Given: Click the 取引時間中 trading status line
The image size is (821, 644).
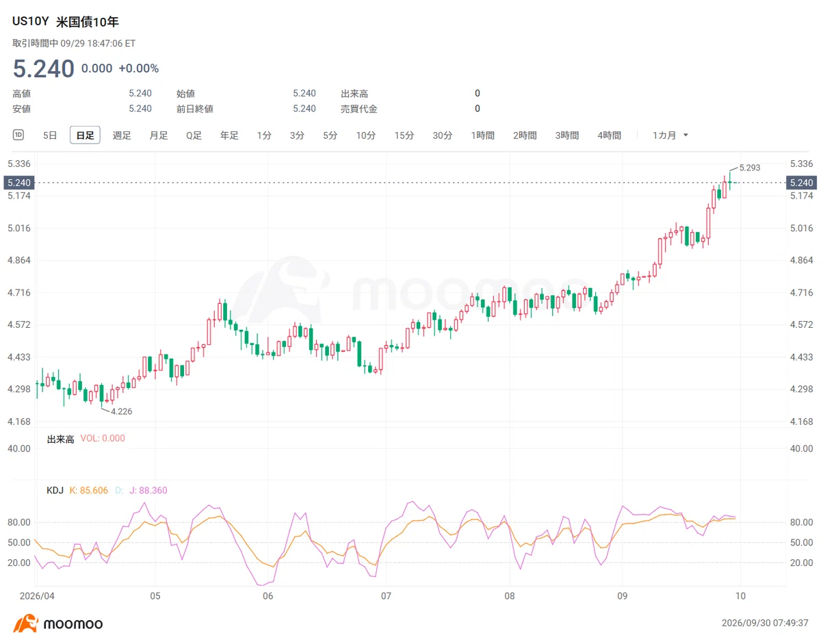Looking at the screenshot, I should (74, 43).
